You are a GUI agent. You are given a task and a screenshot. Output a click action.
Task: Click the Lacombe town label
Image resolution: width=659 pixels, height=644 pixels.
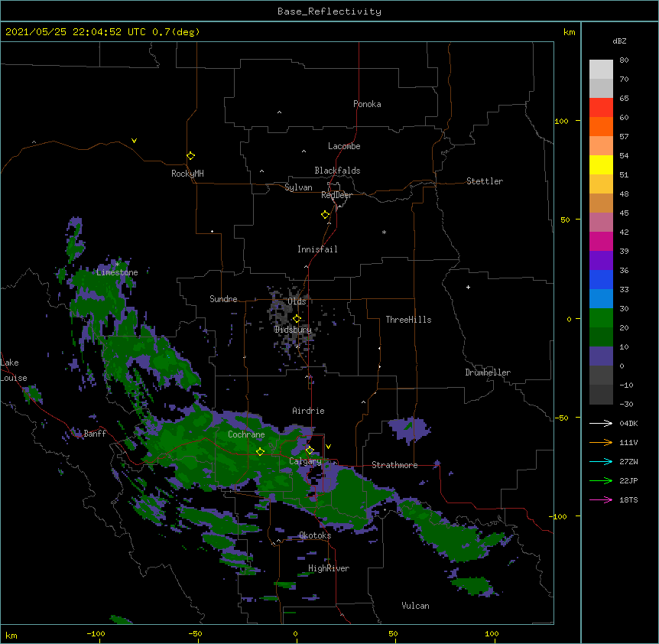point(344,146)
